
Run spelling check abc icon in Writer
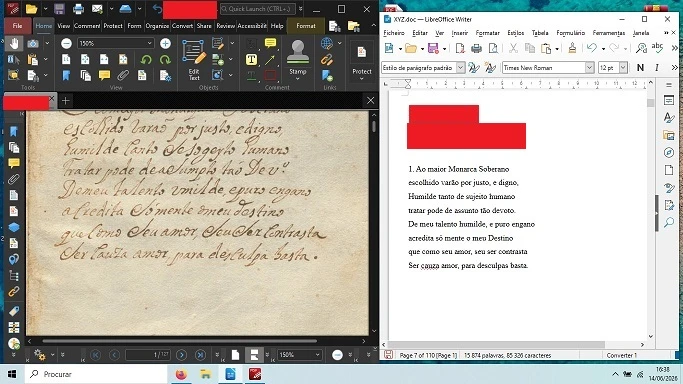657,47
